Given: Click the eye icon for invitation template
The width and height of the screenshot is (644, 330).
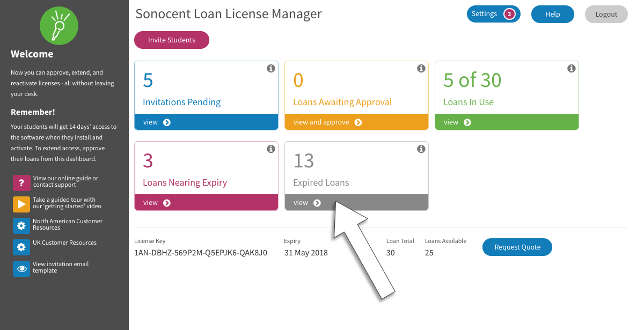Looking at the screenshot, I should click(21, 269).
